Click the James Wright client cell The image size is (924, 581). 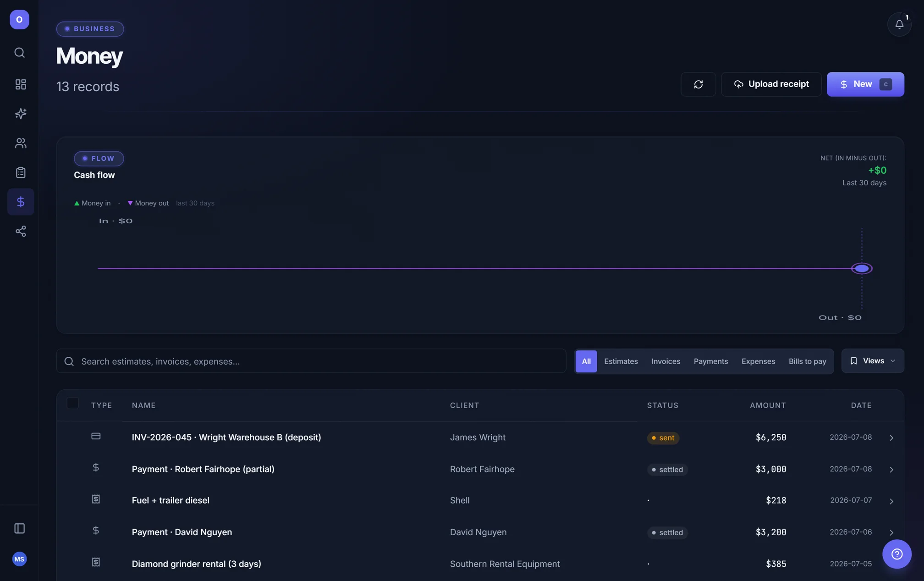click(x=478, y=437)
